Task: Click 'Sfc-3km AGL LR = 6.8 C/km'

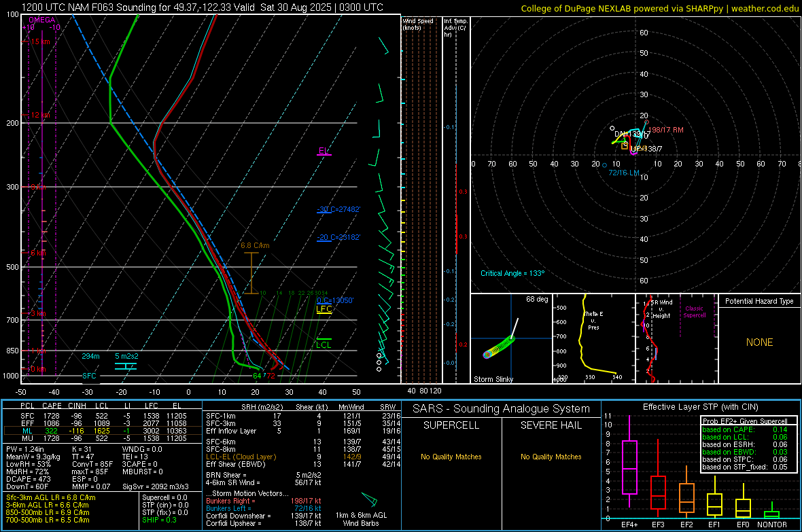Action: (51, 497)
